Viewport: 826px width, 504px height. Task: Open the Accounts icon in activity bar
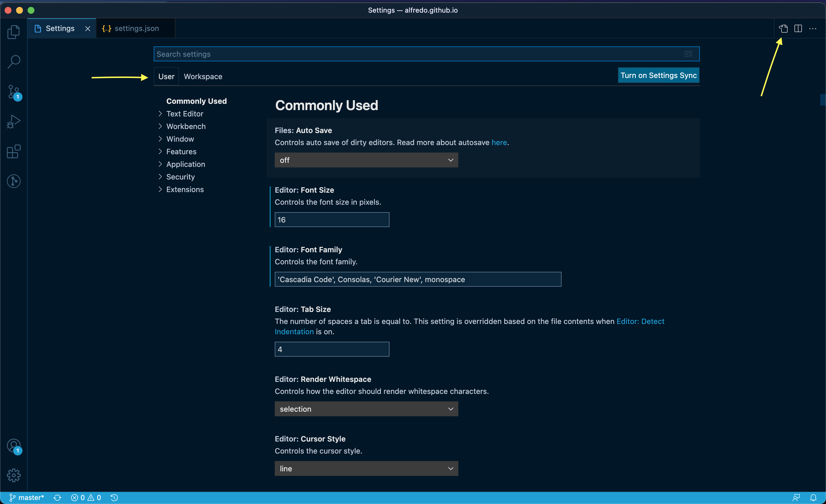click(13, 446)
